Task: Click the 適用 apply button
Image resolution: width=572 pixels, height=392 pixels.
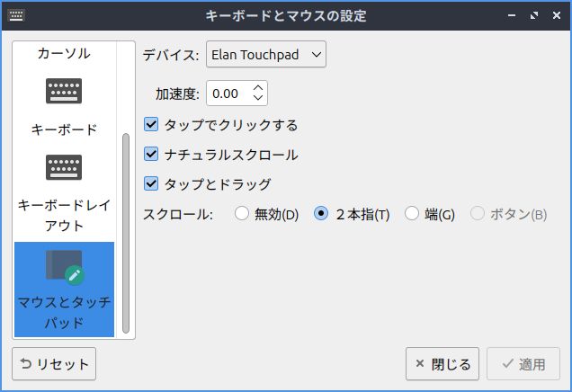Action: [x=523, y=363]
